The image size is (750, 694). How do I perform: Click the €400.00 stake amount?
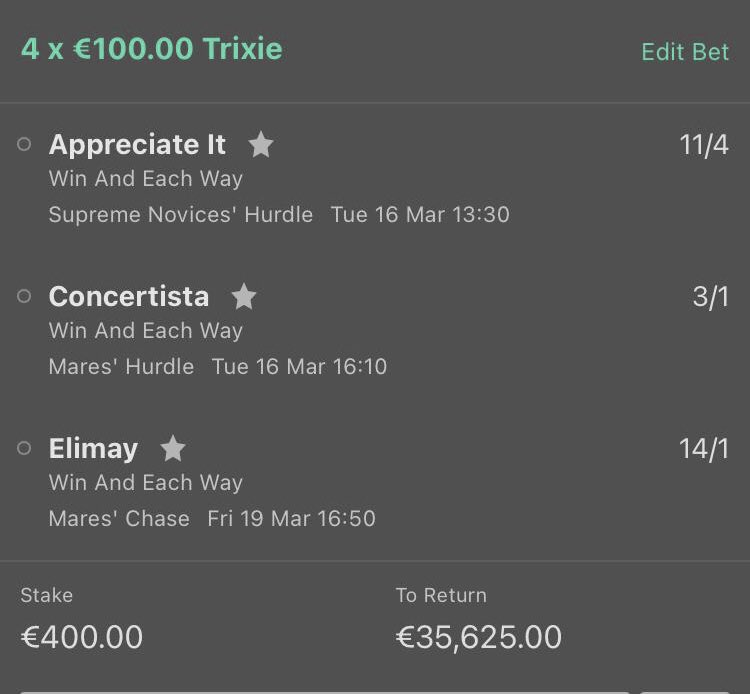[x=82, y=637]
